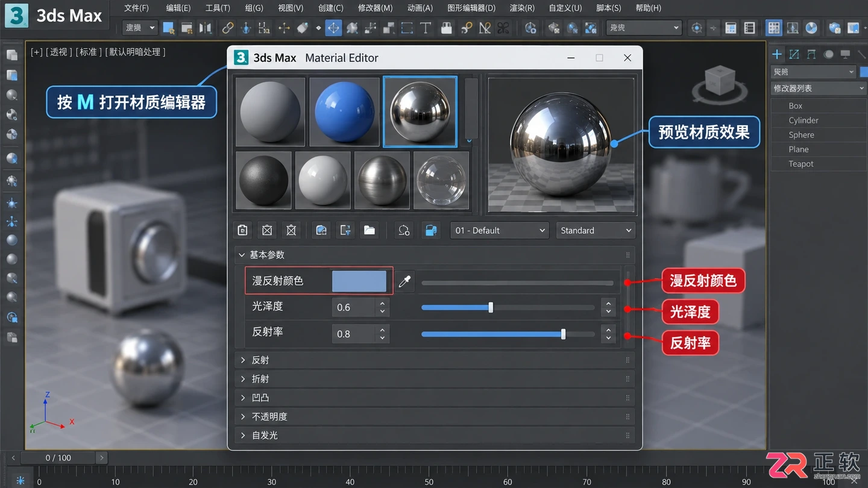Click the lock icon in main toolbar
This screenshot has width=868, height=488.
446,28
